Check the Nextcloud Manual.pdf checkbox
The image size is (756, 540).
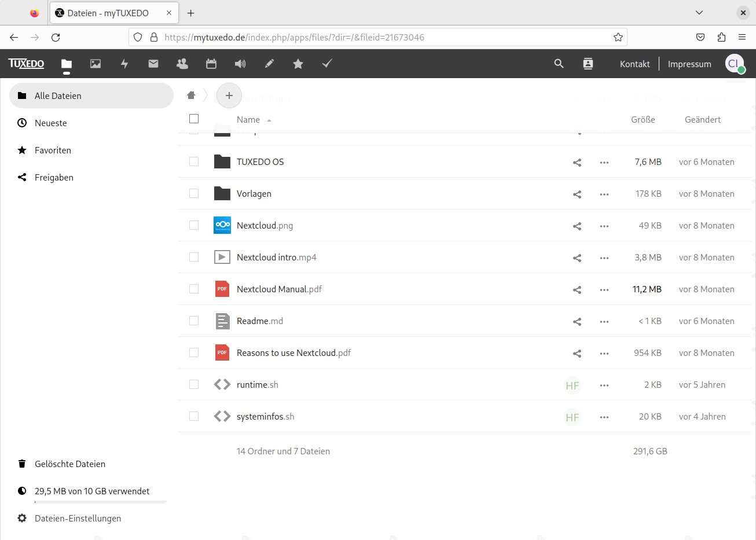(194, 289)
